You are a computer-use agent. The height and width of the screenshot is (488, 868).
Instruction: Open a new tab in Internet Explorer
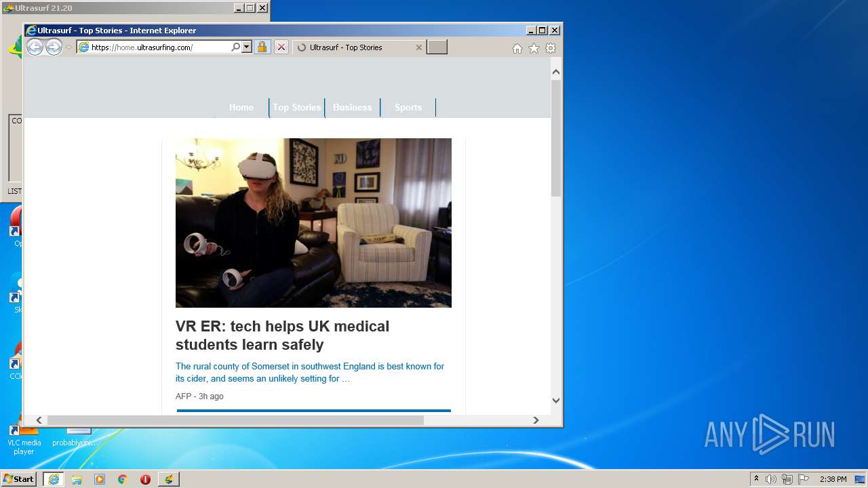pos(437,47)
